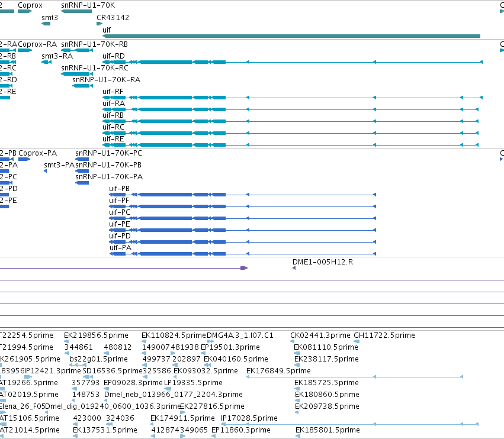Select the snRNP-U1-70K gene feature

click(x=76, y=11)
